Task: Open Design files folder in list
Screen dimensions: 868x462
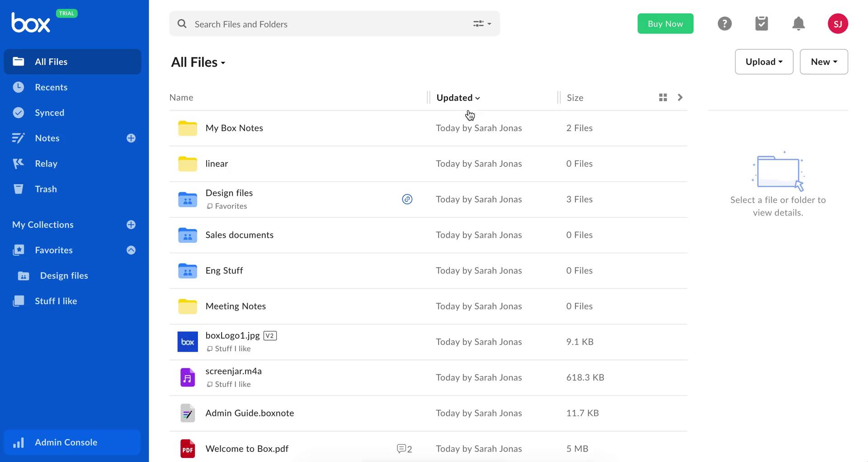Action: tap(229, 193)
